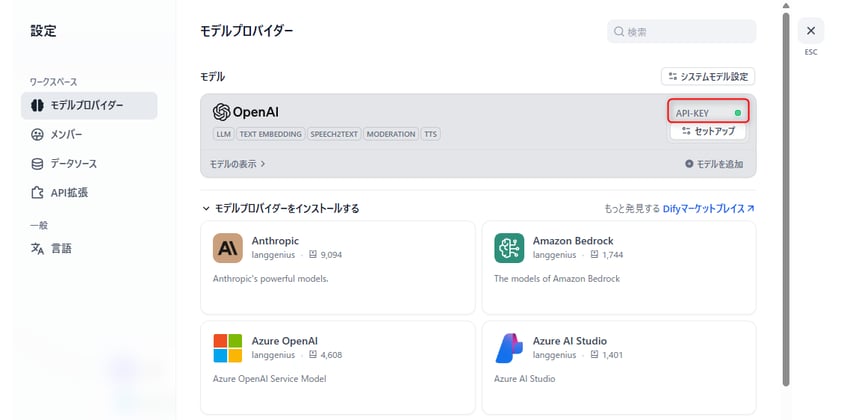Click the brain icon beside モデルプロバイダー

37,106
